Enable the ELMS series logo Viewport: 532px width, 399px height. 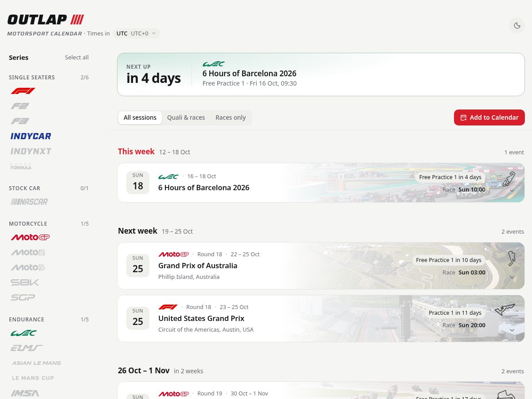coord(27,348)
